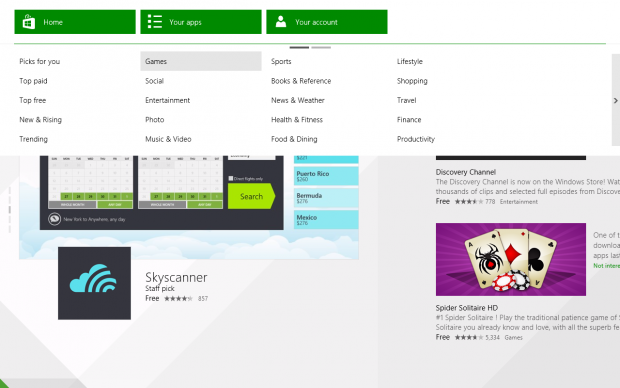Click the Discovery Channel app title
The image size is (620, 388).
(465, 172)
